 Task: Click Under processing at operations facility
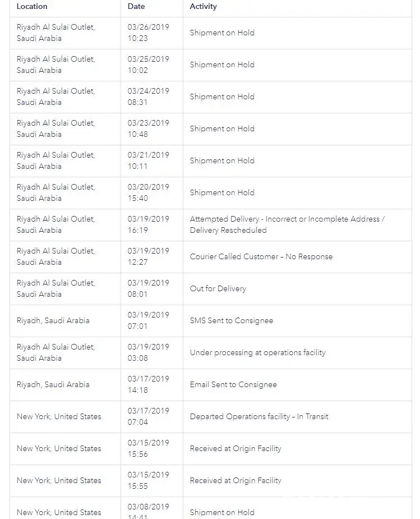tap(257, 352)
